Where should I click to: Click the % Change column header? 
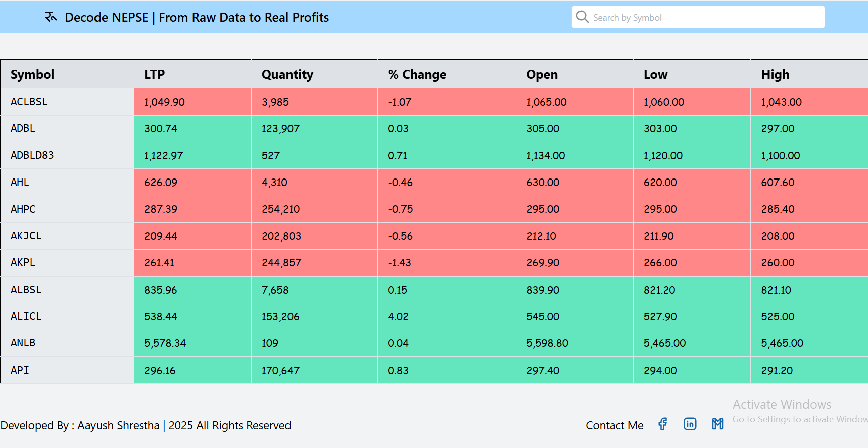[417, 74]
